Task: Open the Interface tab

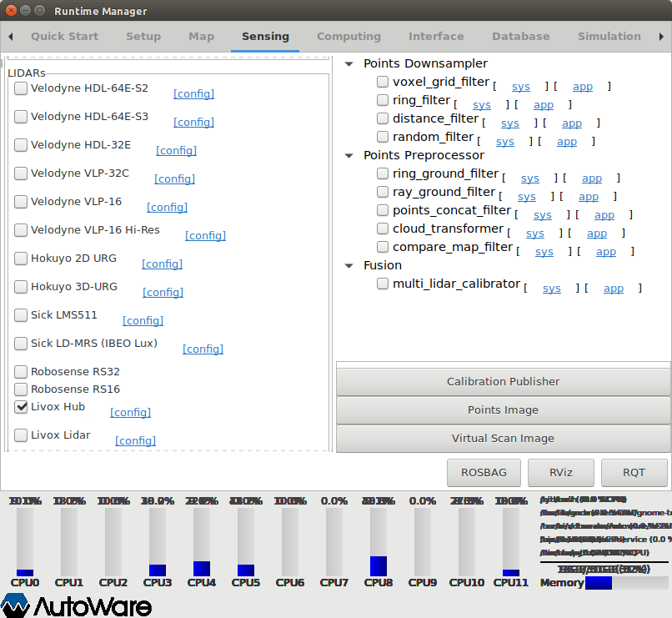Action: (x=436, y=37)
